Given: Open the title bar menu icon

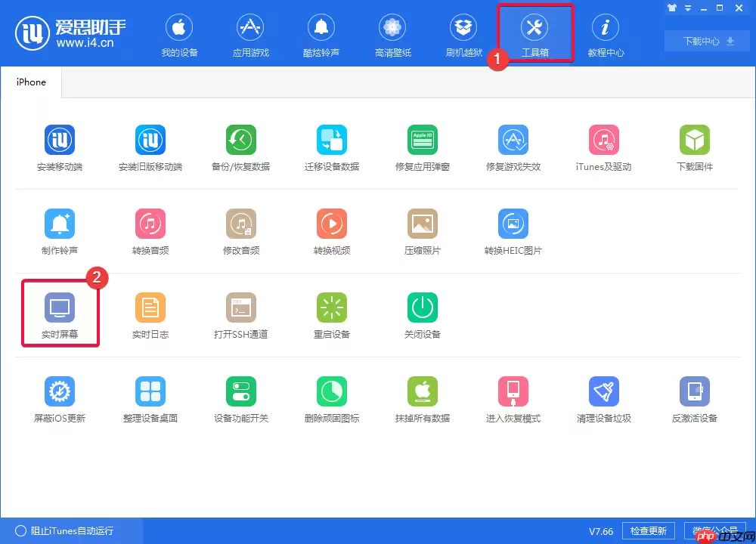Looking at the screenshot, I should 688,8.
